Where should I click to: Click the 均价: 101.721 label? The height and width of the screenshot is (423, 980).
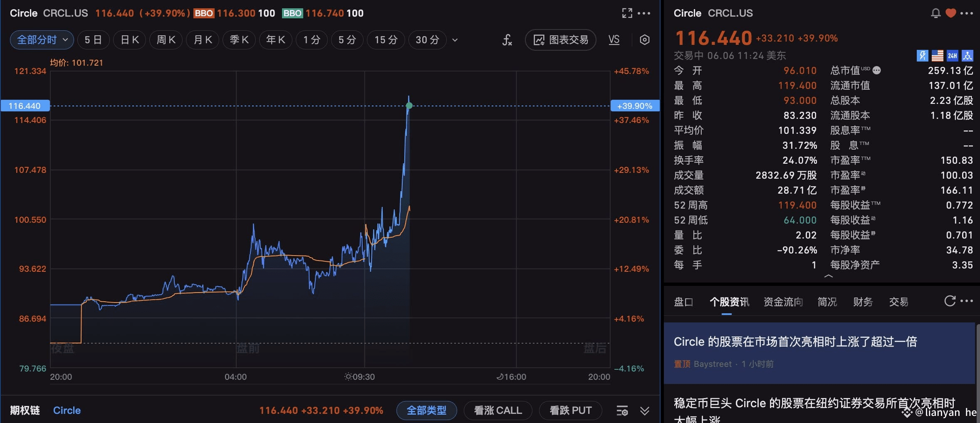click(x=77, y=63)
